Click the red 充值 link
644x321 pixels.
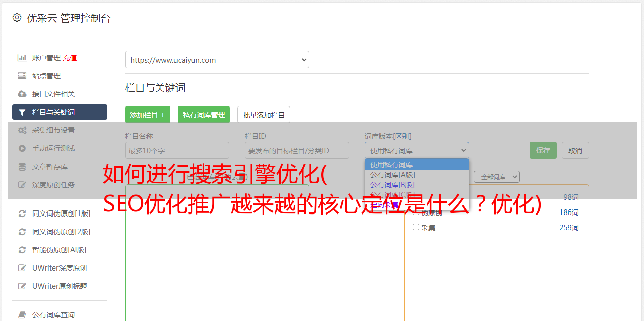point(70,58)
